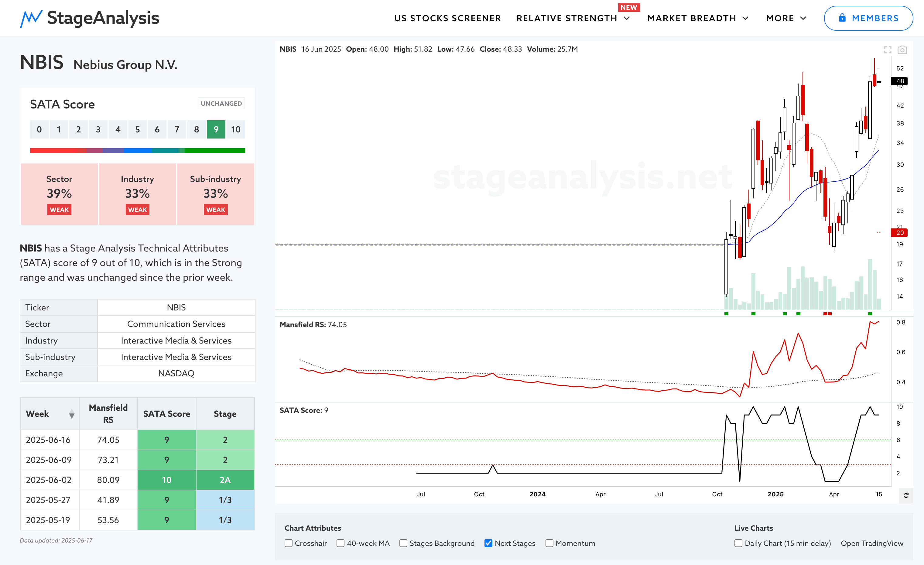Expand Market Breadth dropdown chevron
The image size is (924, 565).
[745, 18]
